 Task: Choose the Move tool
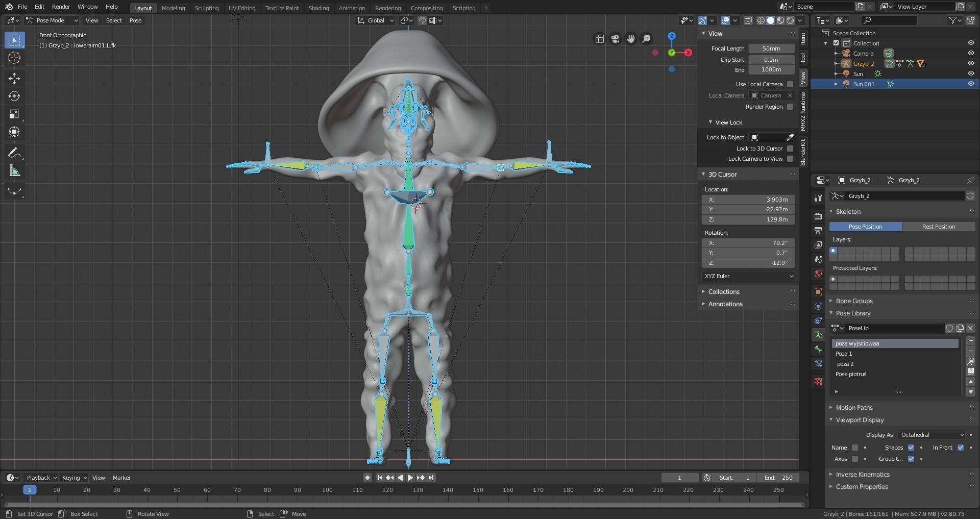coord(14,78)
